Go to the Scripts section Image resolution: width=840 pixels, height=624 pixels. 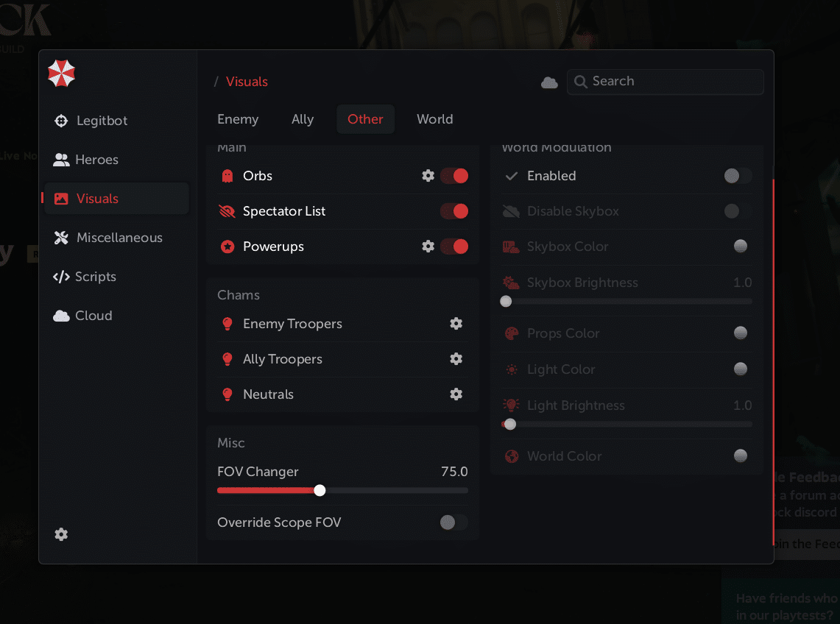click(95, 277)
